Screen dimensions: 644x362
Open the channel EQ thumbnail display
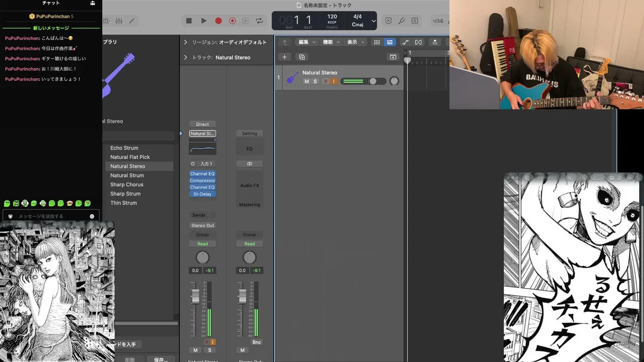coord(202,149)
